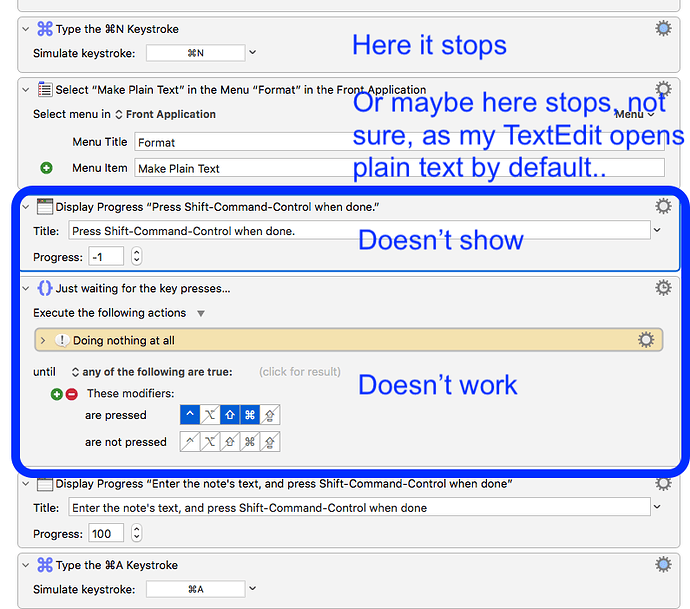The image size is (690, 609).
Task: Collapse Just waiting for the key presses action
Action: (26, 289)
